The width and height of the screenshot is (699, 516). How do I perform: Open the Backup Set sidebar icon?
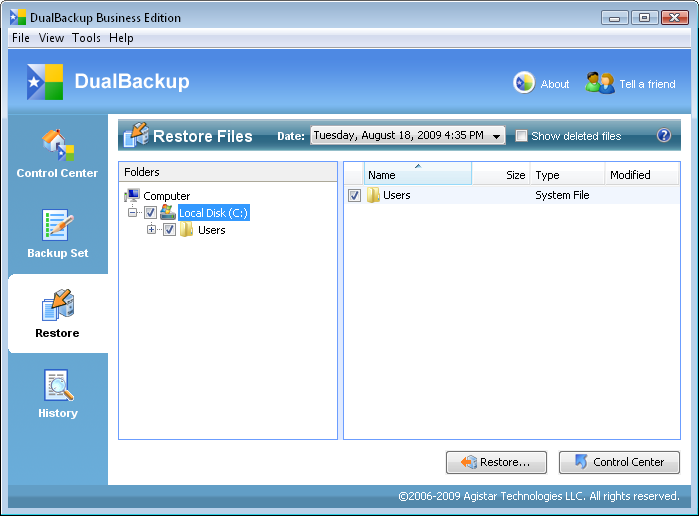pos(58,225)
